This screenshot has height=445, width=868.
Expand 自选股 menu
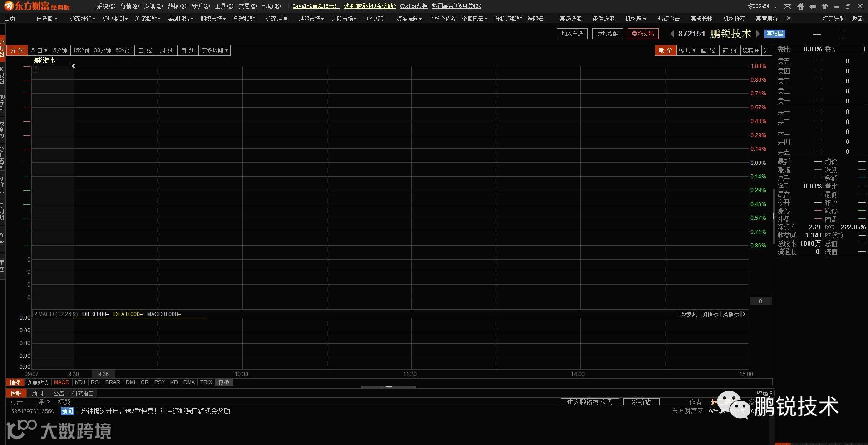click(x=47, y=19)
